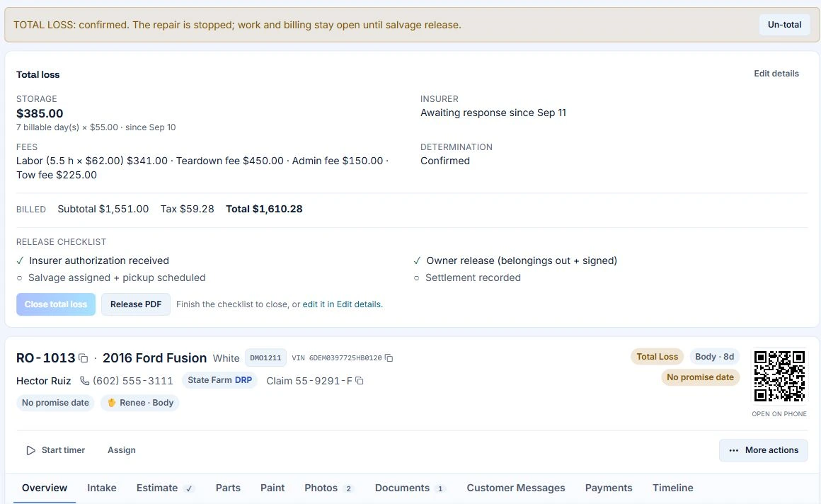Viewport: 821px width, 504px height.
Task: Open the Photos tab
Action: coord(329,488)
